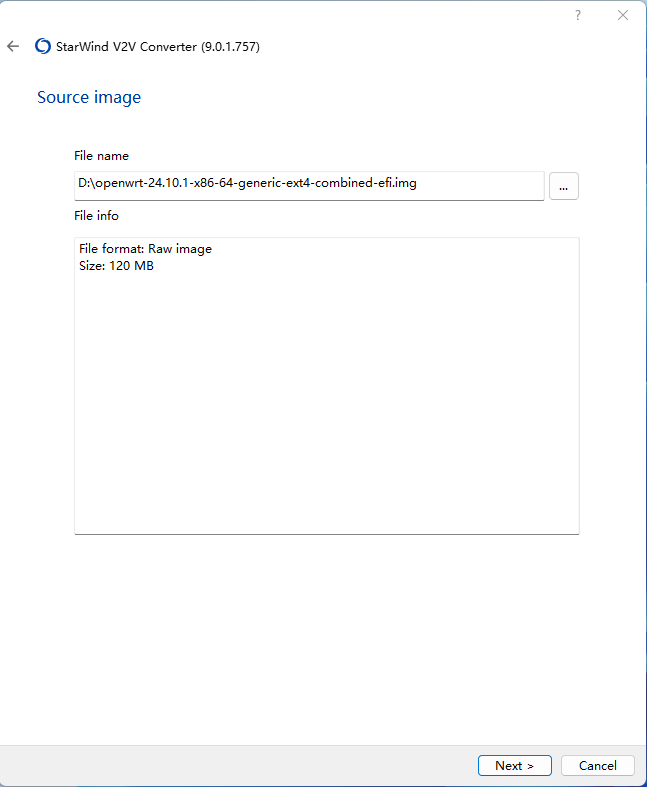Click the 'Size: 120 MB' text
Viewport: 647px width, 787px height.
[116, 266]
